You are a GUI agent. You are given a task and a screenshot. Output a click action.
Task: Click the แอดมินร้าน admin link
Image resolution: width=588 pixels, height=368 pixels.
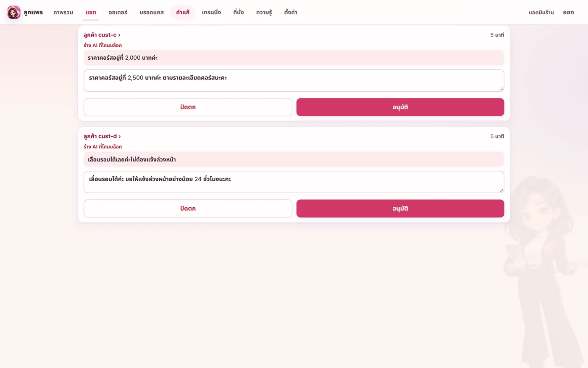(x=541, y=12)
